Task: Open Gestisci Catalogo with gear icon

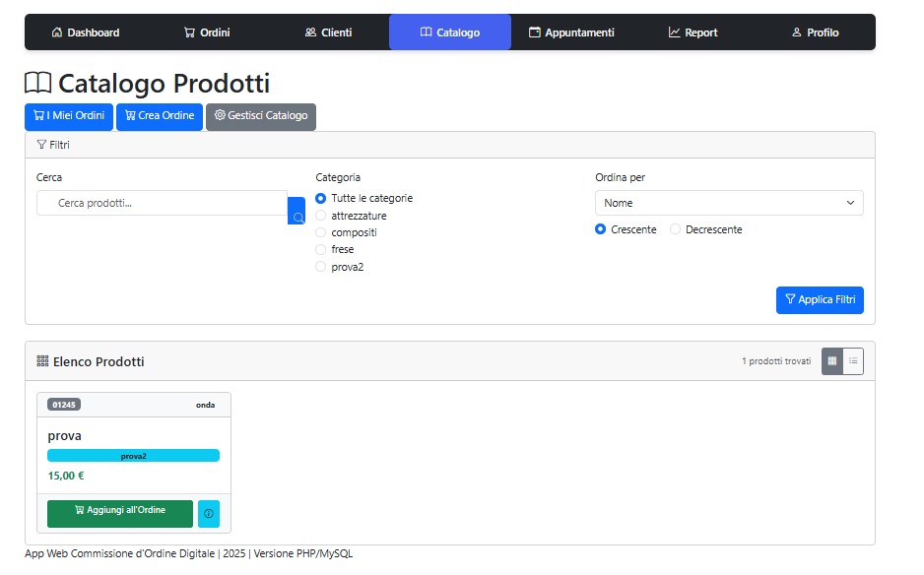Action: point(261,116)
